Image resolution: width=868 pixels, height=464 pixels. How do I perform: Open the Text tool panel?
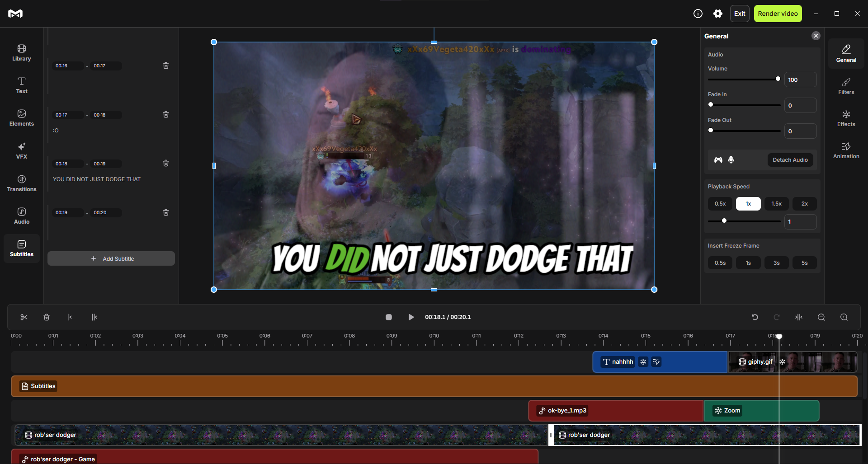[21, 85]
